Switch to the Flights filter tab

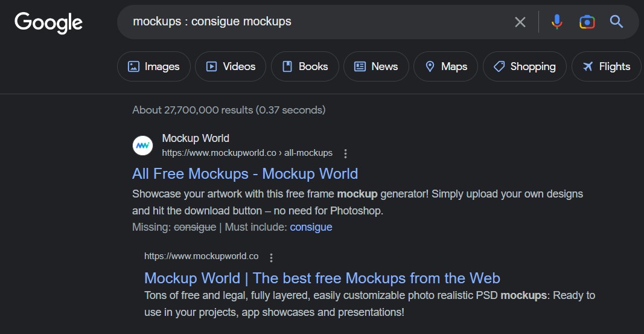click(x=606, y=66)
